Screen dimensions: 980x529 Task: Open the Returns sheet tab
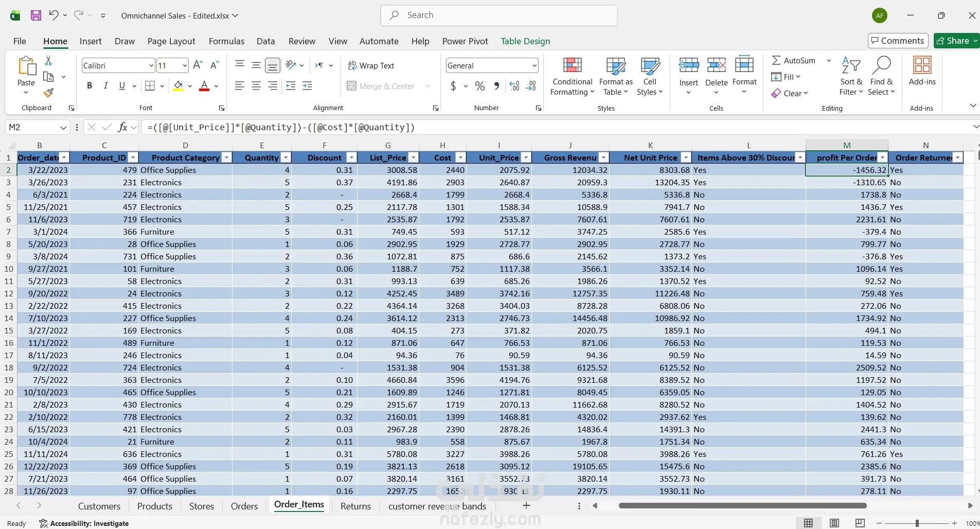(355, 506)
